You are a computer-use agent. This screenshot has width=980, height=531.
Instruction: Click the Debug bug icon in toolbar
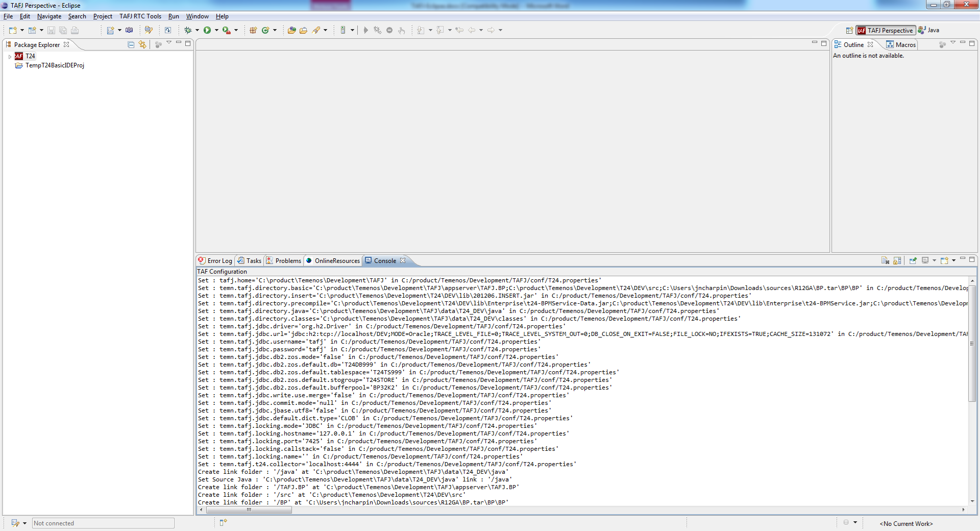coord(188,30)
